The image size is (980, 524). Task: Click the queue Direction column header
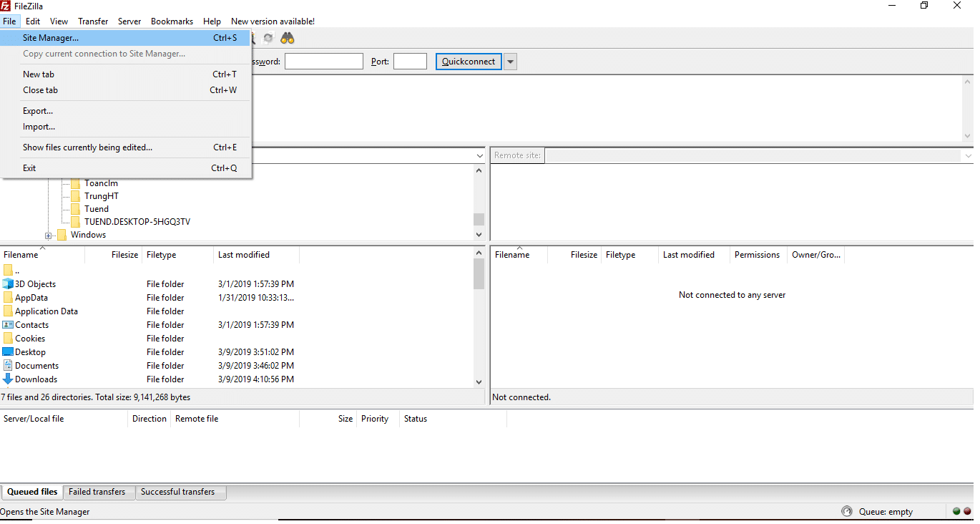149,419
